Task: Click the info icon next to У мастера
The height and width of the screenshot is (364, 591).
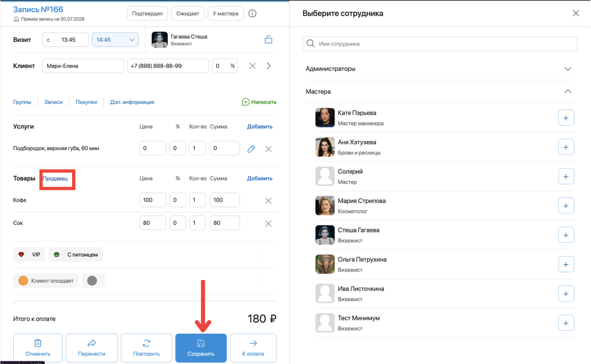Action: point(252,13)
